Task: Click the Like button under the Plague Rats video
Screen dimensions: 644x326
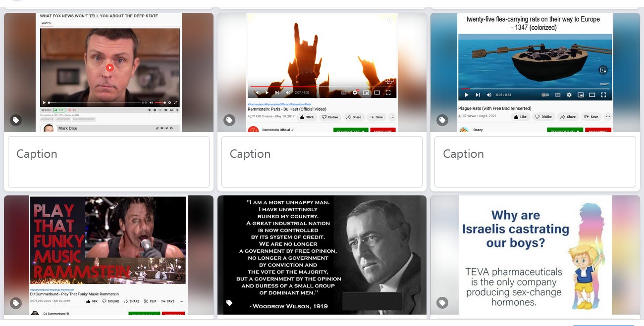Action: pos(520,117)
